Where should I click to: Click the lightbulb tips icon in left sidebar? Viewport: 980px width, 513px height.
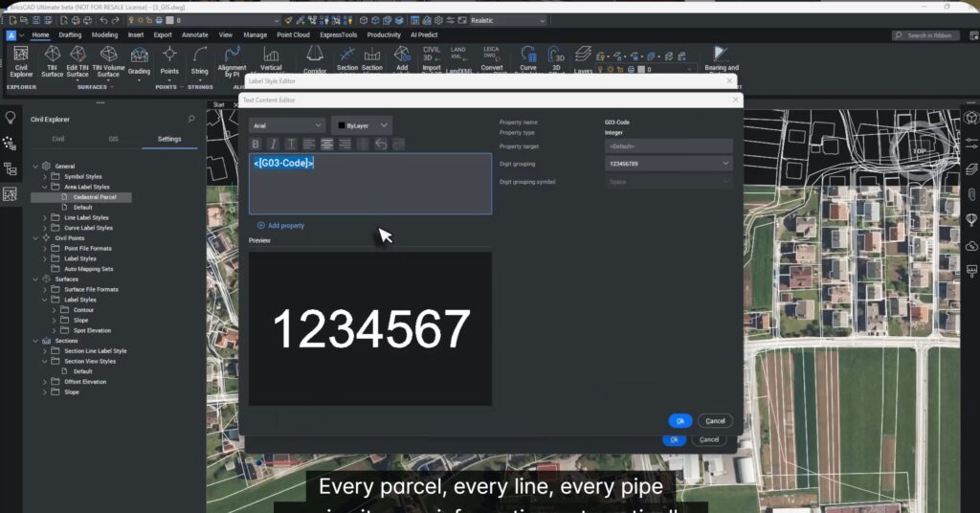pos(10,118)
